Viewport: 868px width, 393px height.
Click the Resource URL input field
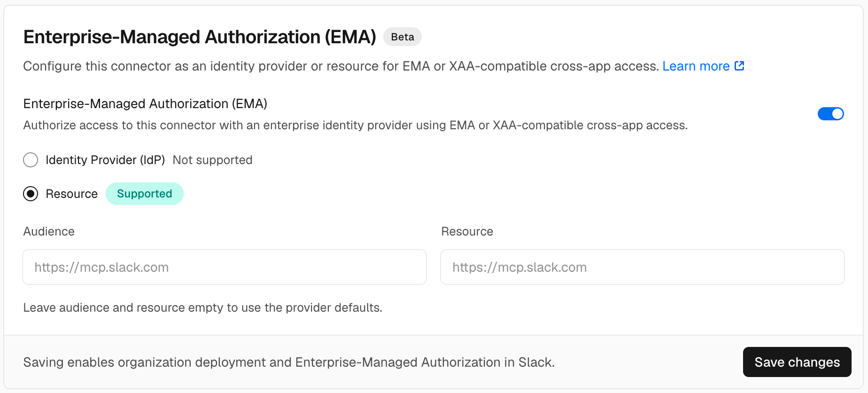click(x=643, y=267)
